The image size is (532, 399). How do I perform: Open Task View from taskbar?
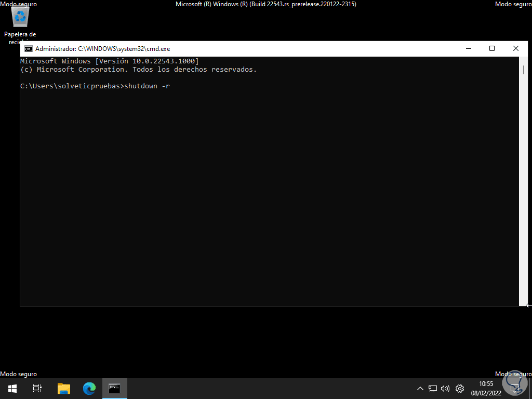(x=37, y=389)
